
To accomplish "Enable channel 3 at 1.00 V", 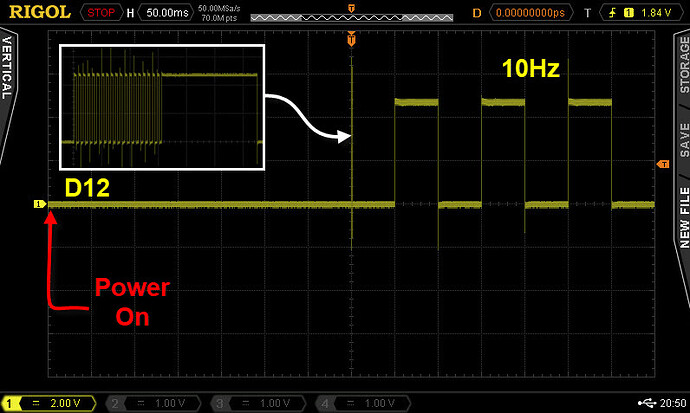I will click(x=258, y=403).
